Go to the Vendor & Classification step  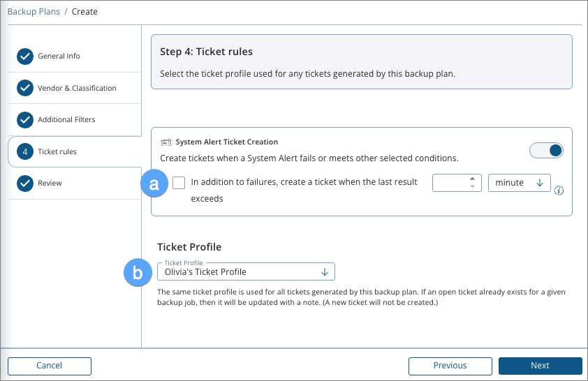(x=77, y=89)
